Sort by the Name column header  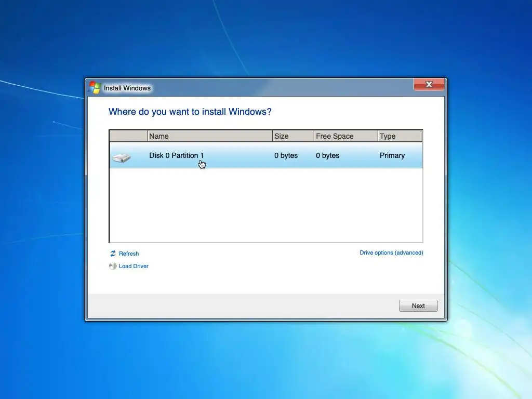coord(210,136)
